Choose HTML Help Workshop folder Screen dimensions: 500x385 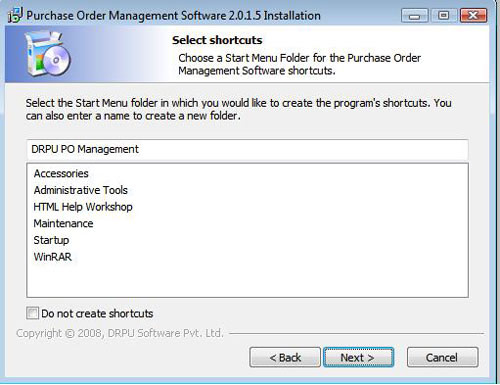pyautogui.click(x=83, y=207)
